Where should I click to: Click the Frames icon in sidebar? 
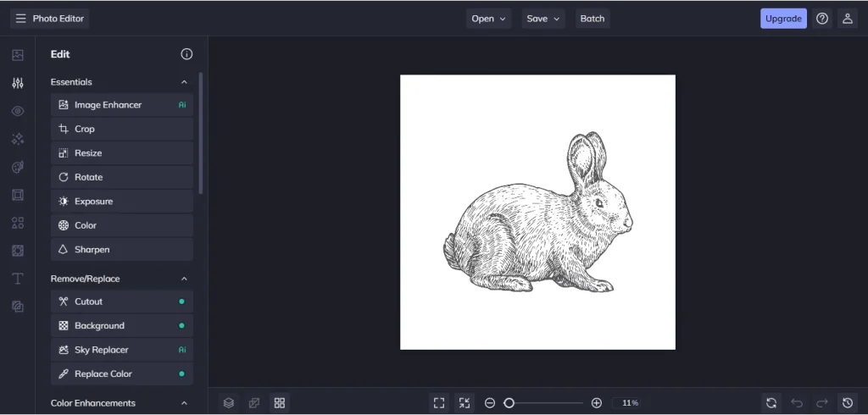point(18,195)
